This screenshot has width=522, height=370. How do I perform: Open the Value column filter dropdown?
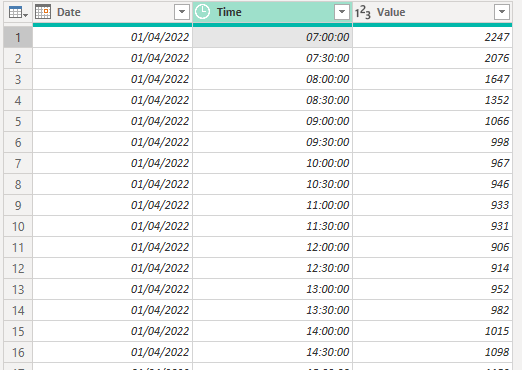pos(502,12)
